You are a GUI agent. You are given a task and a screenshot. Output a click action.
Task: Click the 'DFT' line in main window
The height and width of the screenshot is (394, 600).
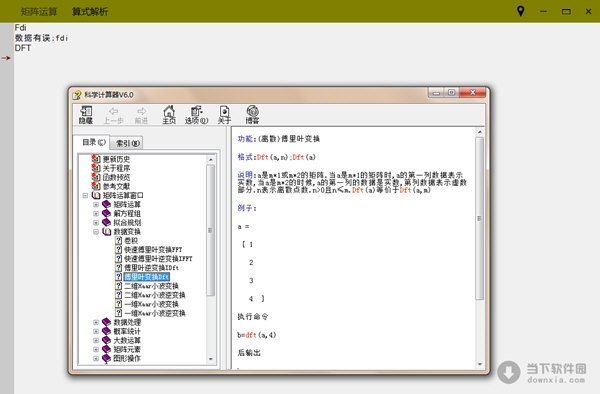coord(23,48)
